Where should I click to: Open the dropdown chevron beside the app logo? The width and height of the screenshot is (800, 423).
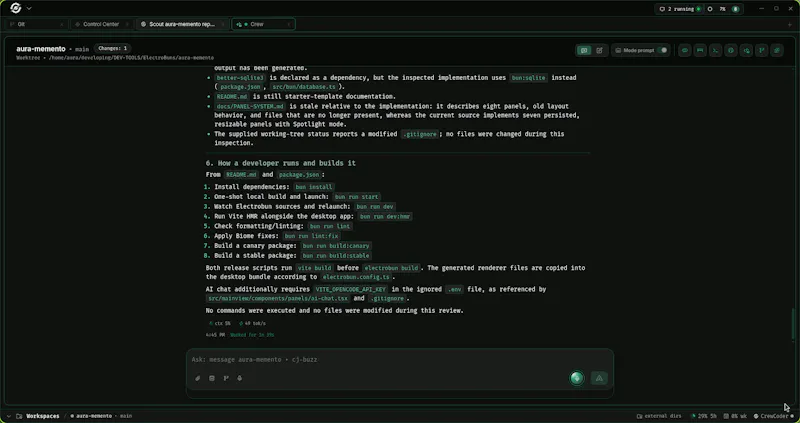[x=29, y=8]
